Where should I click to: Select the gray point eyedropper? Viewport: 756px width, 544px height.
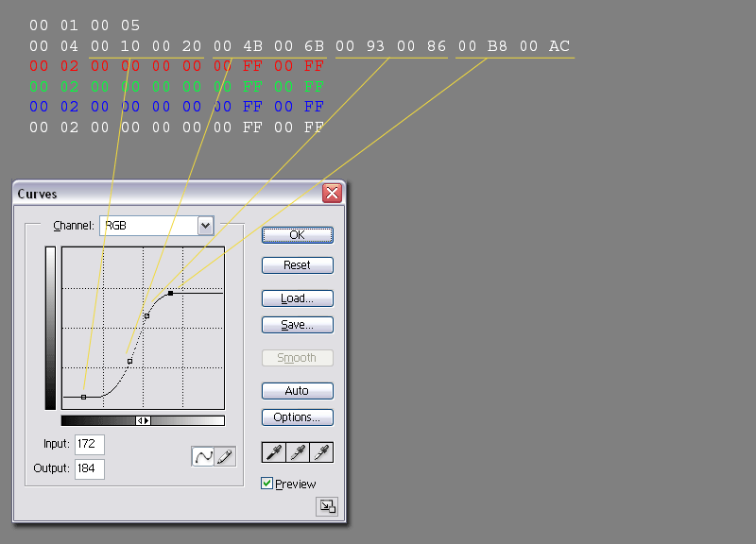tap(298, 452)
